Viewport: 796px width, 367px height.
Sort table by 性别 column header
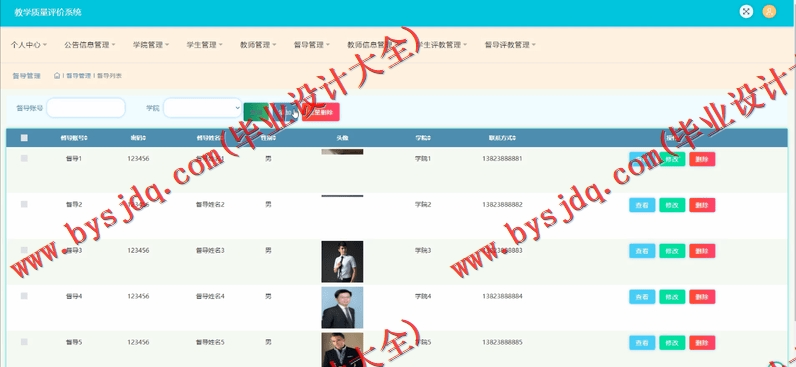pos(268,138)
